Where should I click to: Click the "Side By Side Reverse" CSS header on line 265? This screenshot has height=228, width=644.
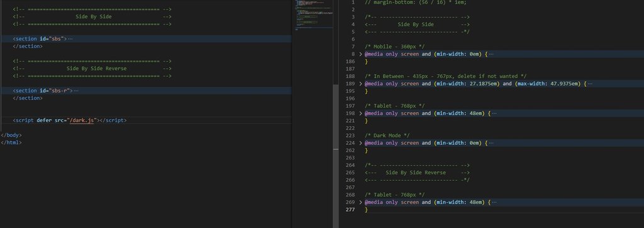click(416, 173)
